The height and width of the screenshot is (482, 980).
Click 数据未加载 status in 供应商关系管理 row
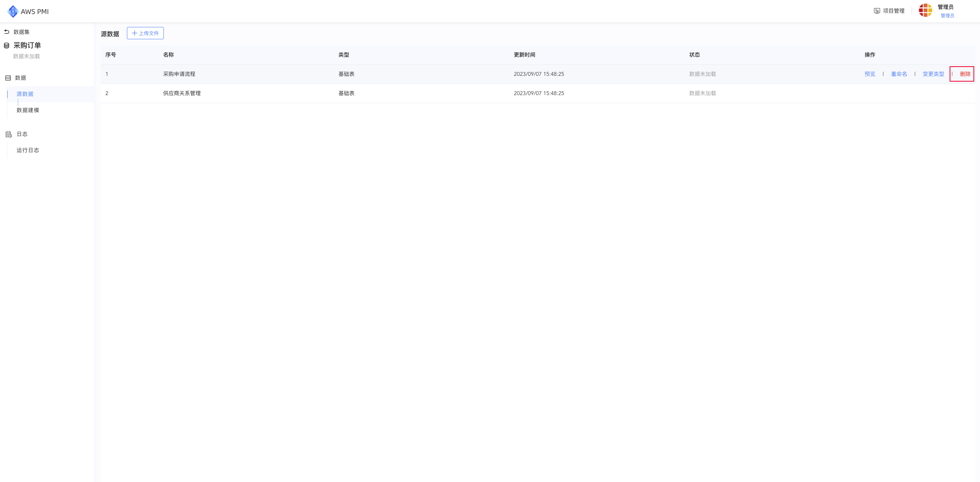[x=702, y=93]
